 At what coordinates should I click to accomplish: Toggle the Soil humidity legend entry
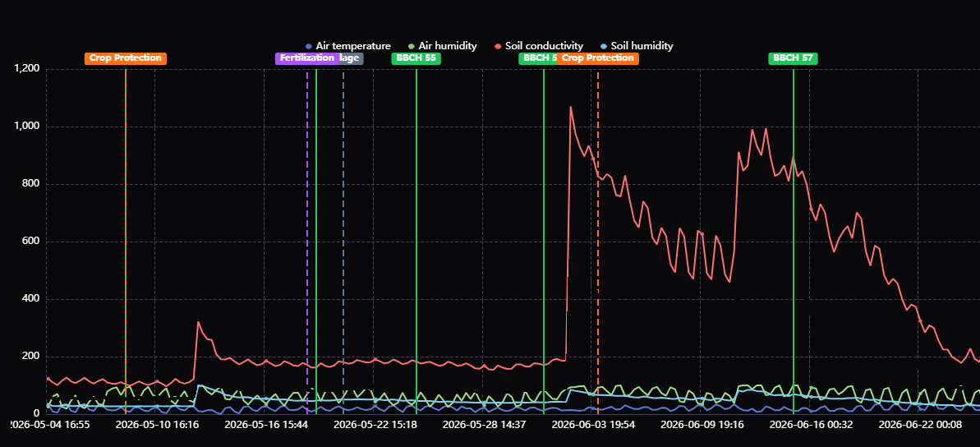point(637,46)
